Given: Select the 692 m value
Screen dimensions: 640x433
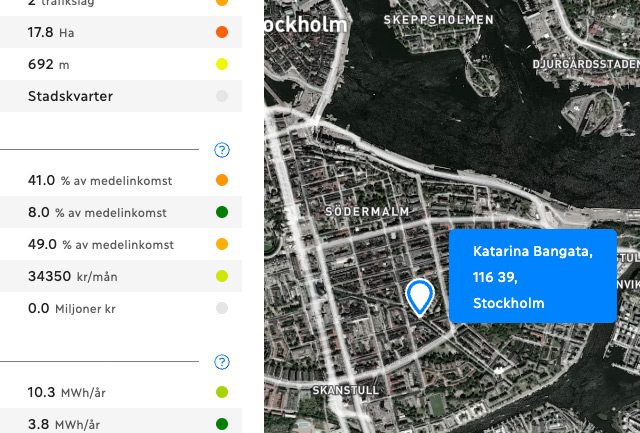Looking at the screenshot, I should tap(48, 64).
